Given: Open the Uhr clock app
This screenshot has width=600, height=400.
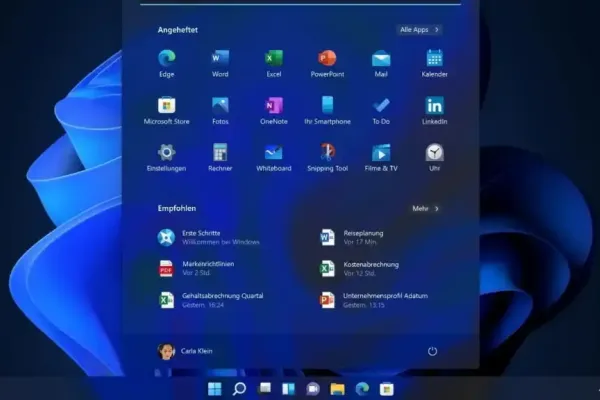Looking at the screenshot, I should 434,158.
